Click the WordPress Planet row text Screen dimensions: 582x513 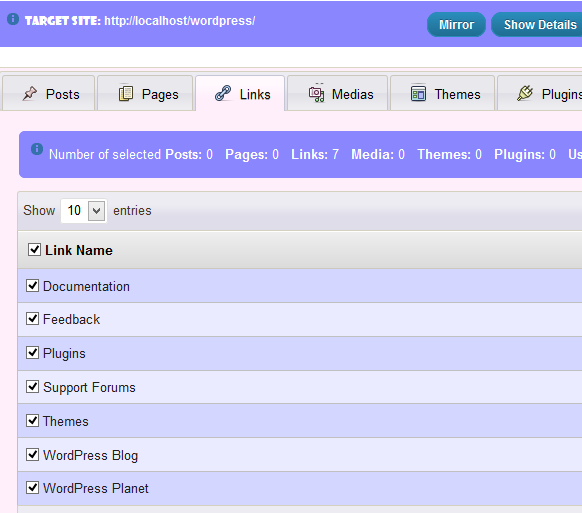point(96,488)
